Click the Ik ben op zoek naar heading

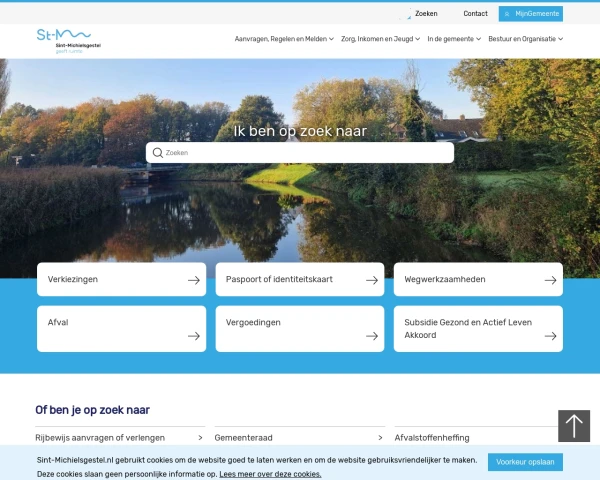[300, 131]
